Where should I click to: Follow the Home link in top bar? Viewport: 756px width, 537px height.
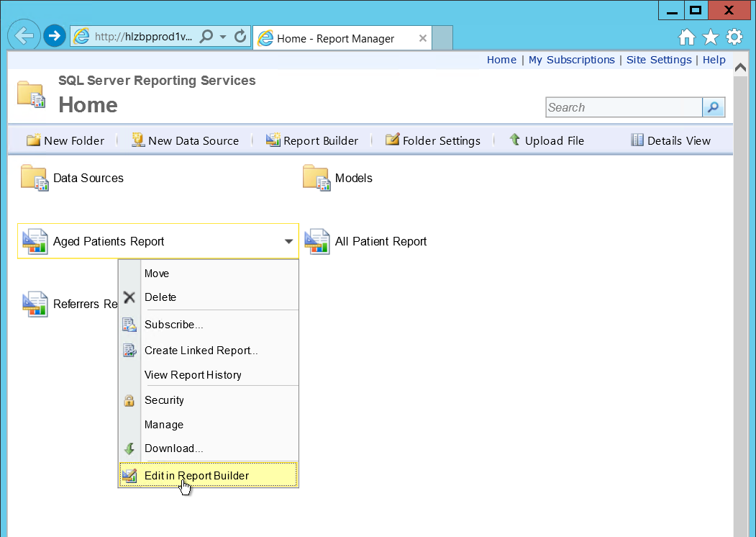(501, 60)
